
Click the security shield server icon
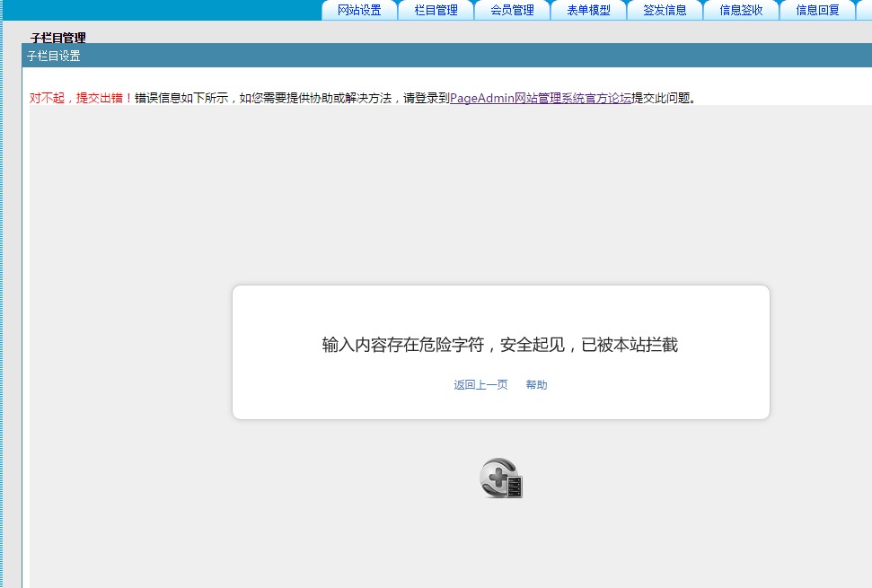click(501, 478)
